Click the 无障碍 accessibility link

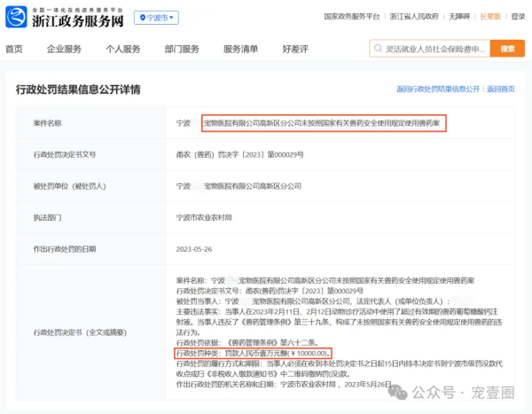click(459, 16)
